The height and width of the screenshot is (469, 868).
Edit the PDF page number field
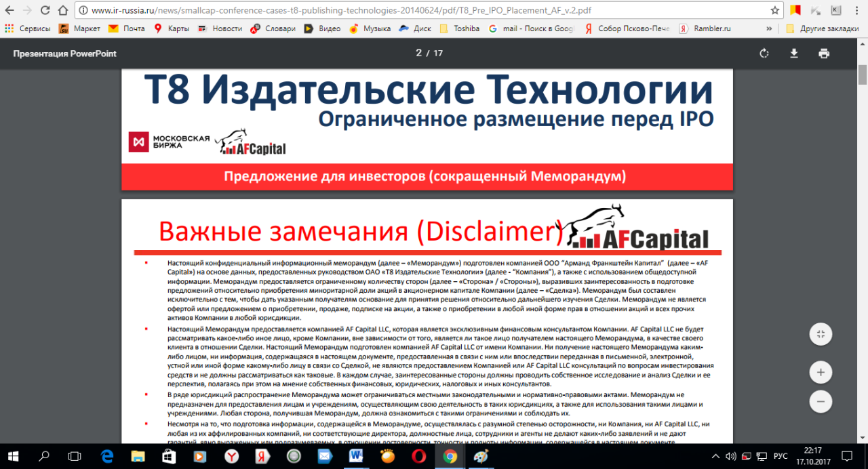pyautogui.click(x=419, y=54)
